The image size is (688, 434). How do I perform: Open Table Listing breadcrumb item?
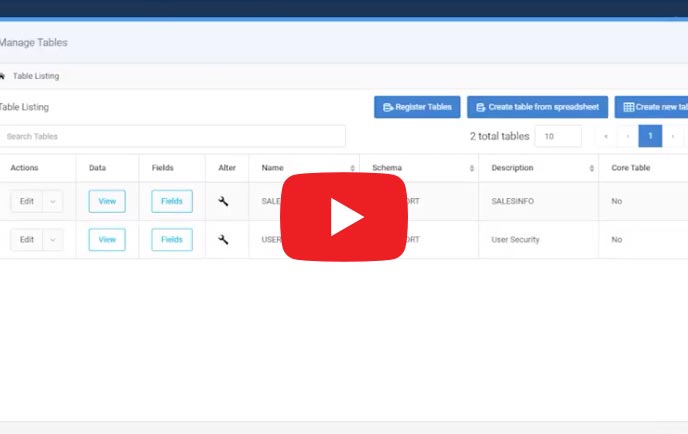pos(36,76)
